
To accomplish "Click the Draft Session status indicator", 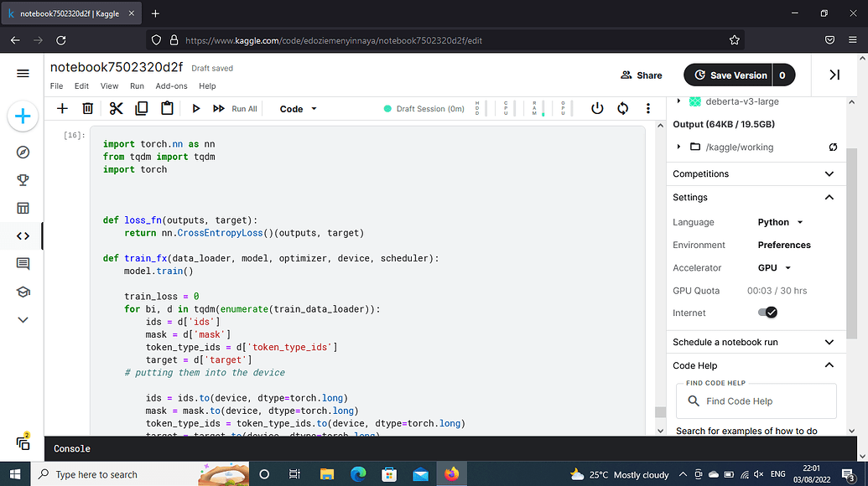I will 424,109.
